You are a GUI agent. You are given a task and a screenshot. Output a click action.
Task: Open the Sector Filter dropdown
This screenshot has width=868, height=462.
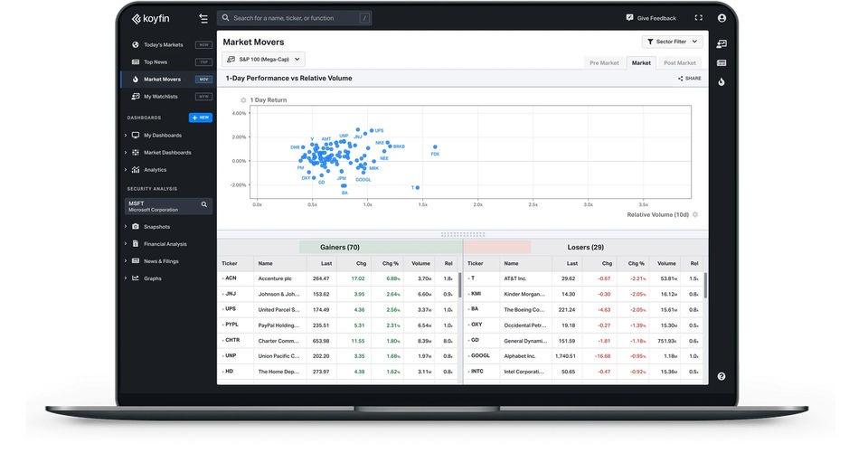673,42
